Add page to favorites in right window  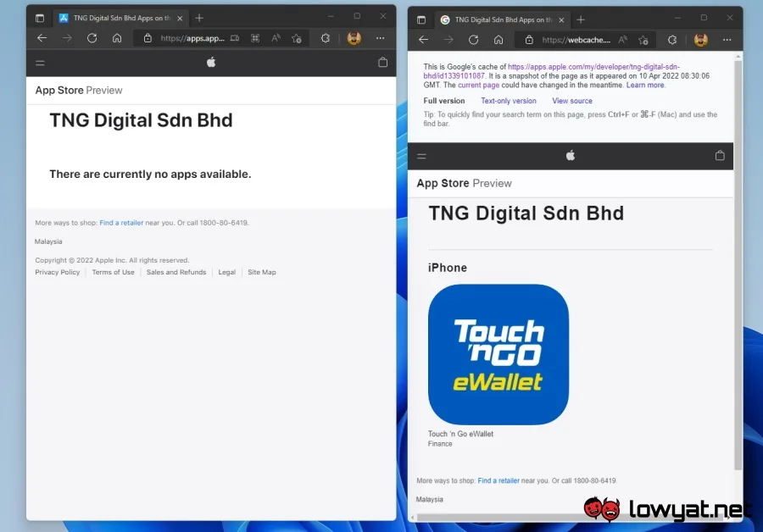(643, 41)
